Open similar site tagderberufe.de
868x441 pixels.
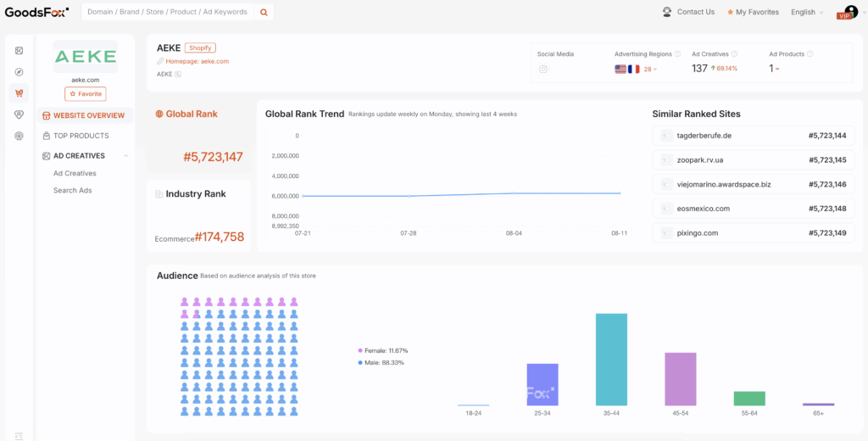point(754,136)
